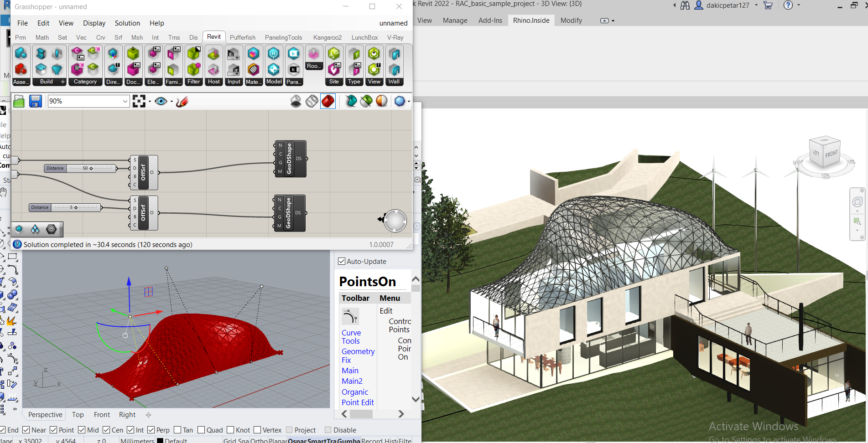This screenshot has height=443, width=868.
Task: Click the orange shaded preview sphere icon
Action: click(x=382, y=101)
